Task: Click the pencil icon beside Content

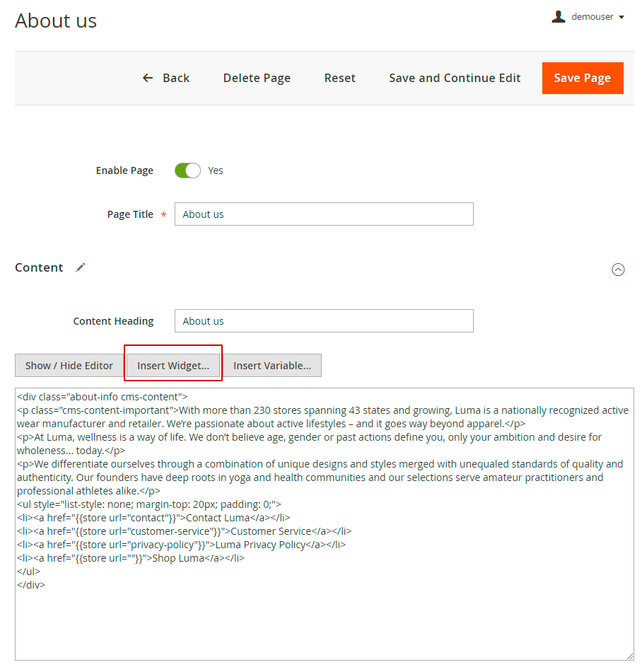Action: 81,267
